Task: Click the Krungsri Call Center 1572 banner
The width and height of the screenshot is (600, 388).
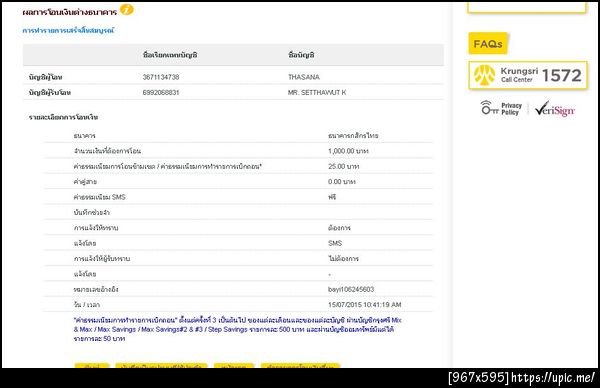Action: (528, 75)
